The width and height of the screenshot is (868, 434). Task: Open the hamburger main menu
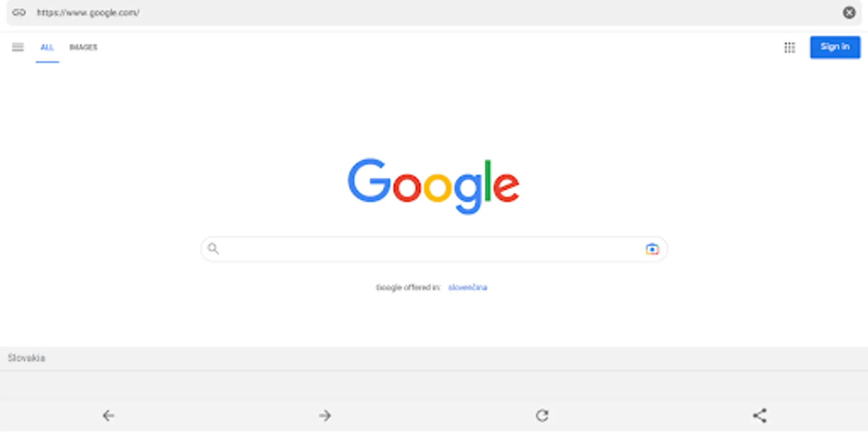tap(18, 47)
